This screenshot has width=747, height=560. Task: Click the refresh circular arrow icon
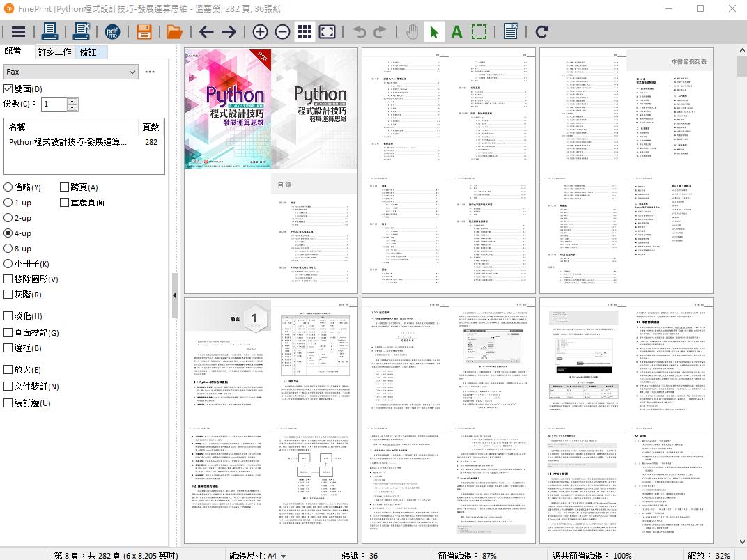(541, 31)
